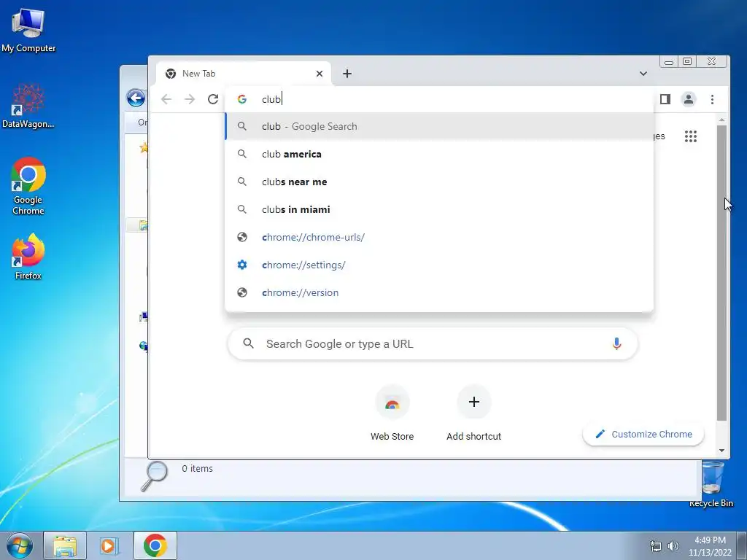Reload the page in Chrome
This screenshot has width=747, height=560.
click(x=213, y=99)
